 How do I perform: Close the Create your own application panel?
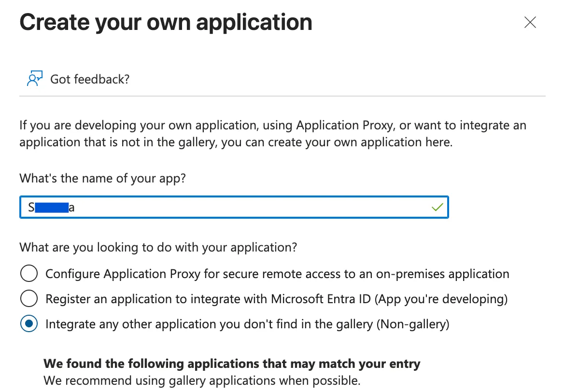pyautogui.click(x=530, y=22)
